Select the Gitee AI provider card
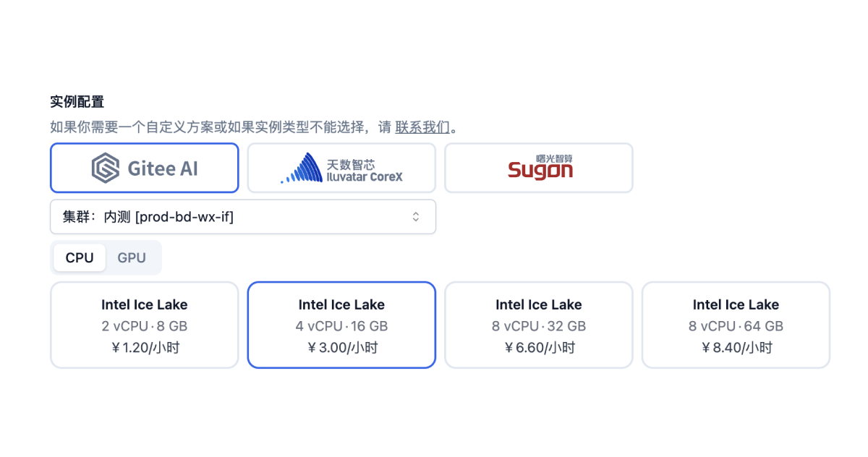This screenshot has width=868, height=457. click(145, 168)
